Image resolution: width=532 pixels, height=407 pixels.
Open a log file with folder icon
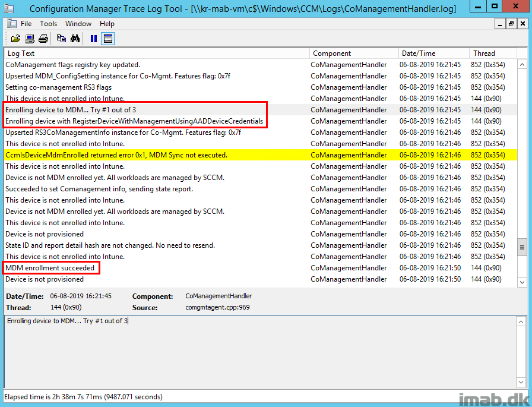15,39
